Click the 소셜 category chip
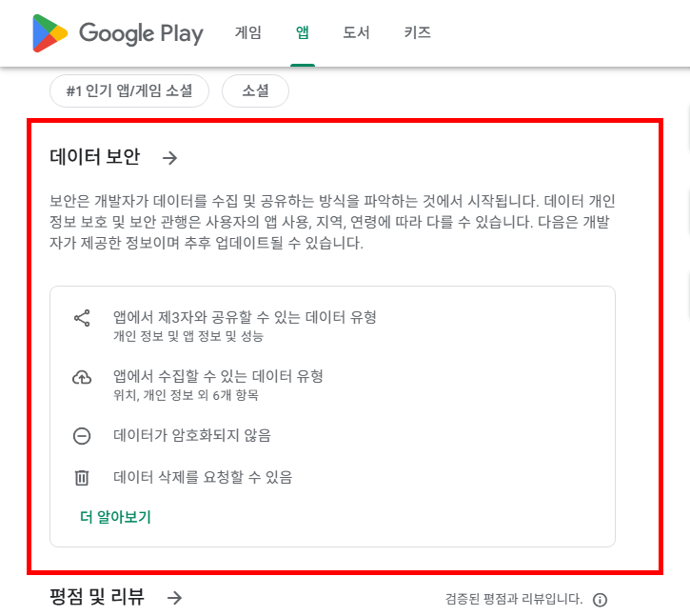Viewport: 690px width, 616px height. [255, 90]
